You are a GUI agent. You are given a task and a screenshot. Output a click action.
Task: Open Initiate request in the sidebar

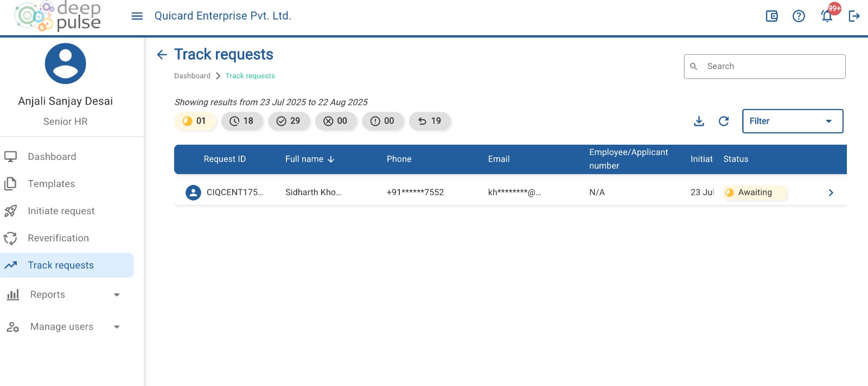pyautogui.click(x=67, y=211)
